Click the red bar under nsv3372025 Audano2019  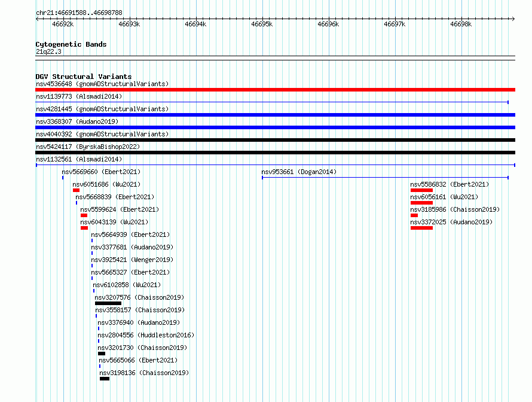click(421, 228)
